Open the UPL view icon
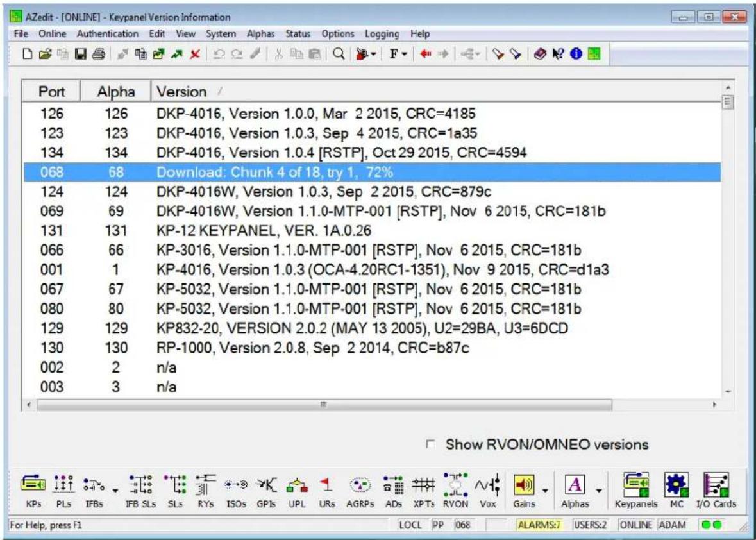 tap(297, 491)
